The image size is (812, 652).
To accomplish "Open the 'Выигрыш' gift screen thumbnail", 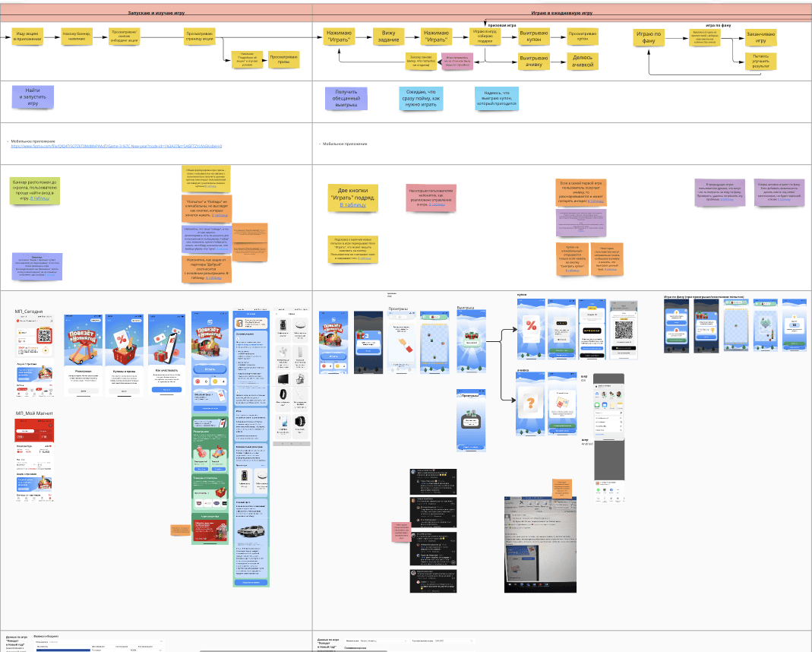I will click(x=471, y=342).
